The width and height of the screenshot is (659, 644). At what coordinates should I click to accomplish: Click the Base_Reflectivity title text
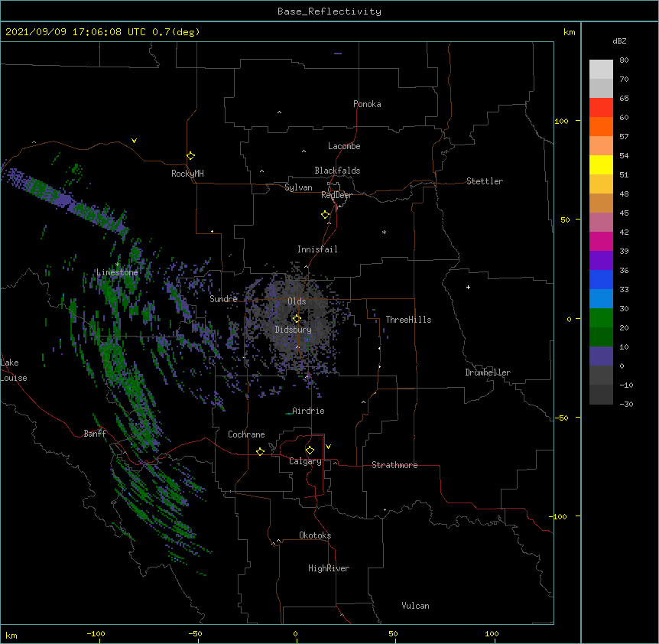click(x=329, y=11)
